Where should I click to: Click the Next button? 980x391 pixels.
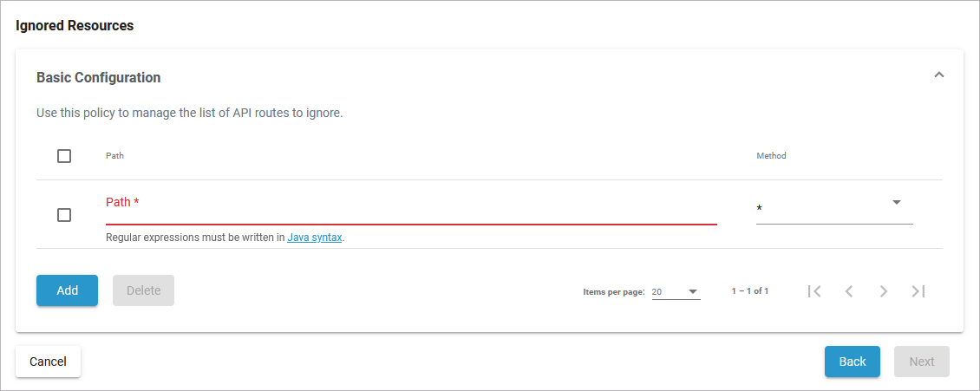(x=921, y=362)
